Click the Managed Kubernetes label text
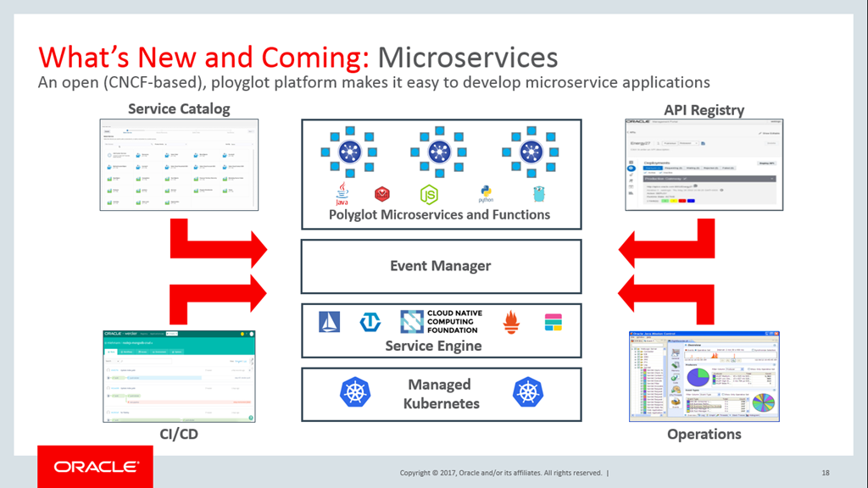Viewport: 868px width, 488px height. (439, 394)
